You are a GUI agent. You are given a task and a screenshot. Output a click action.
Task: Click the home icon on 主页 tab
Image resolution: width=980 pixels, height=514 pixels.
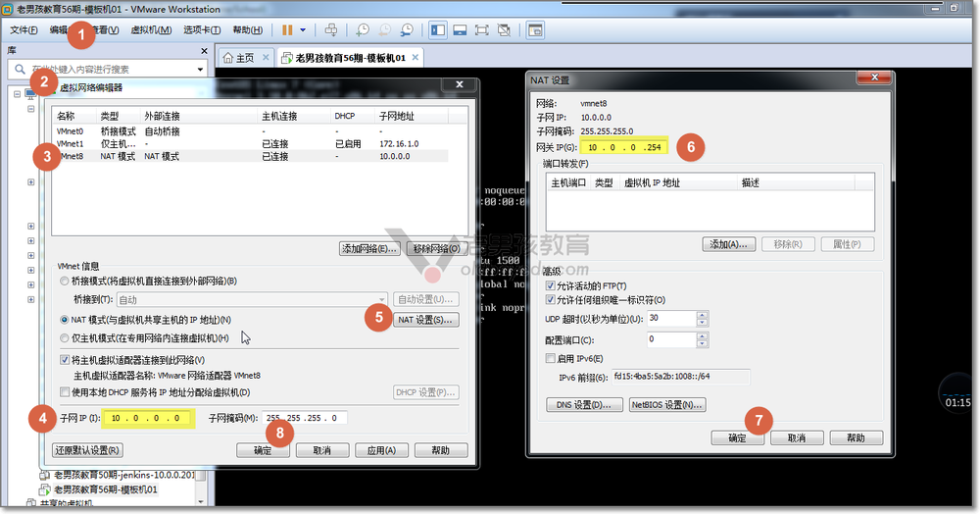[x=228, y=58]
